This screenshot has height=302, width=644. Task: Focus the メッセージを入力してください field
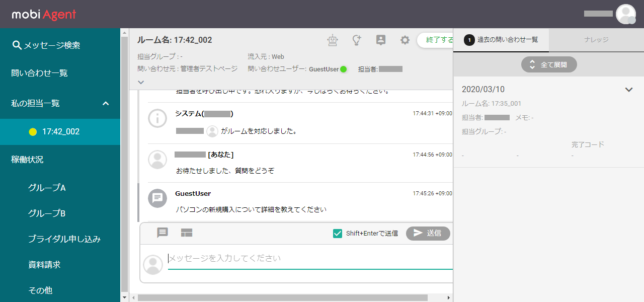pyautogui.click(x=310, y=259)
